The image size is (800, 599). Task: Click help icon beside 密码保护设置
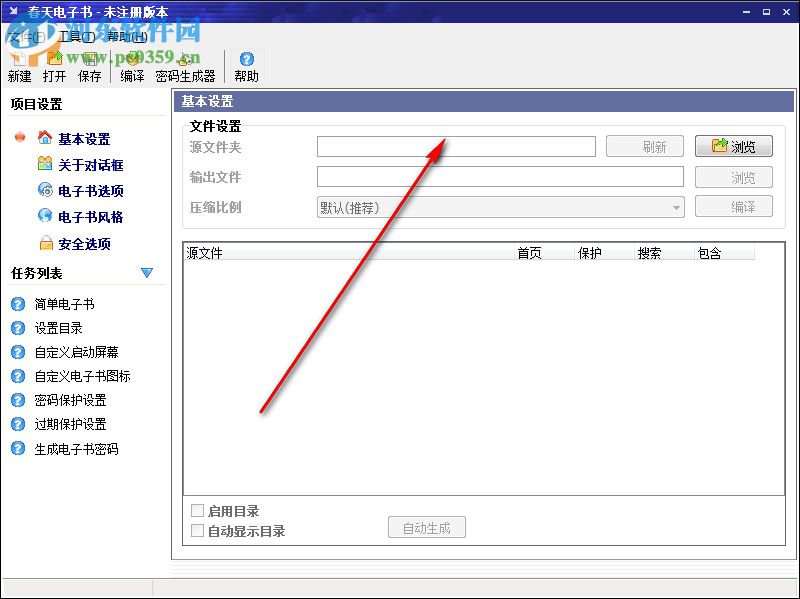pos(18,400)
